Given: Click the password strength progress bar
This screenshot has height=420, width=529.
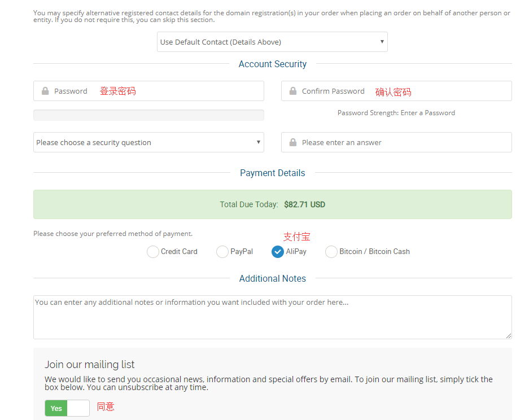Looking at the screenshot, I should click(148, 115).
